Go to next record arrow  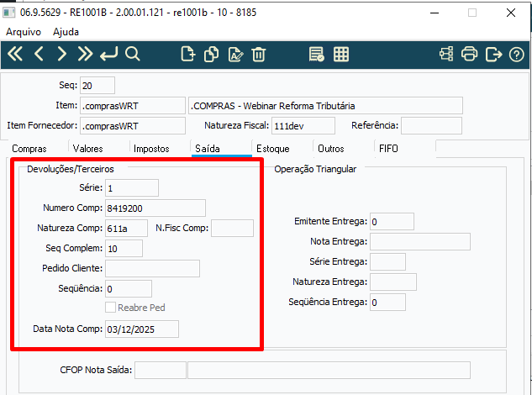pyautogui.click(x=61, y=54)
